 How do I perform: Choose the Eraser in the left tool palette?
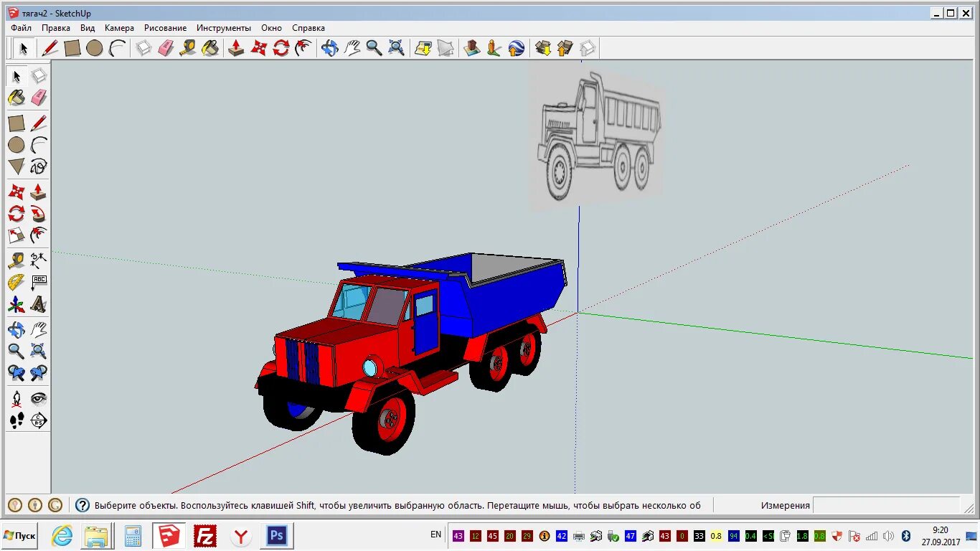[39, 98]
